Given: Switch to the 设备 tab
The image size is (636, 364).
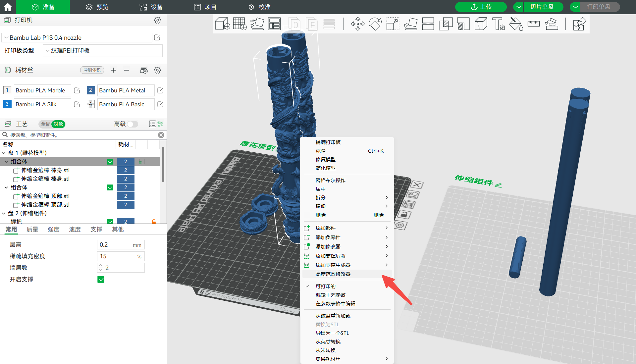Looking at the screenshot, I should point(151,7).
